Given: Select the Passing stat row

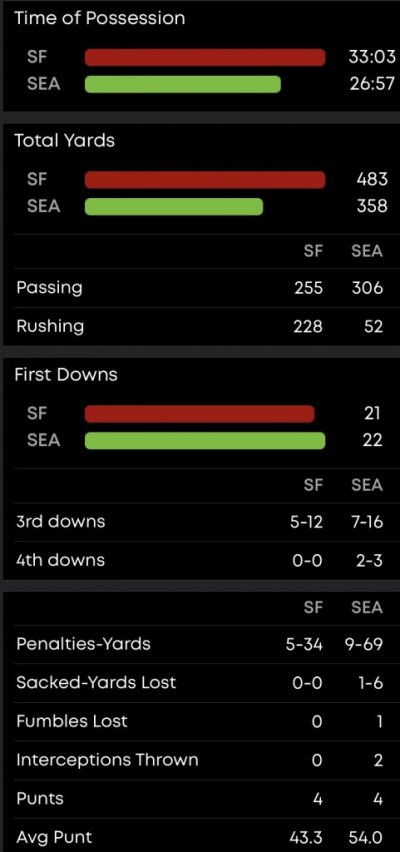Looking at the screenshot, I should [199, 287].
